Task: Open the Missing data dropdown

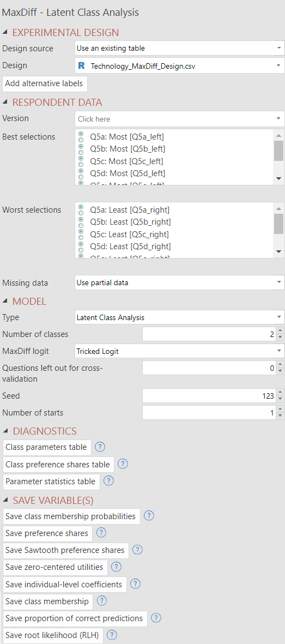Action: pos(180,282)
